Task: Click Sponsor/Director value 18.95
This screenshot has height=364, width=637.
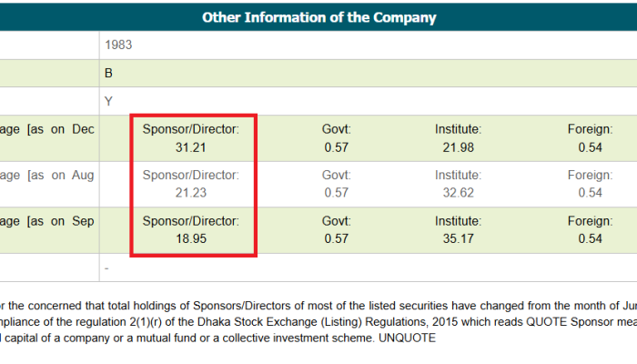Action: [191, 238]
